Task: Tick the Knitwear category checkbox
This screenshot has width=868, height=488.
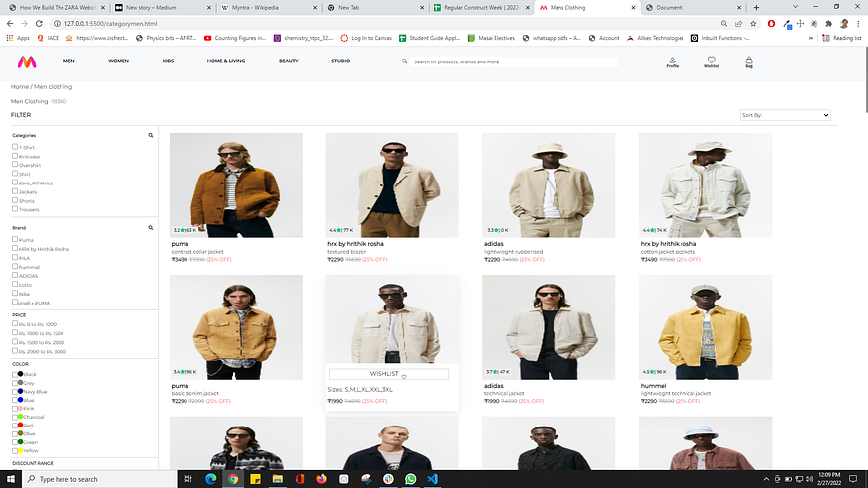Action: tap(15, 156)
